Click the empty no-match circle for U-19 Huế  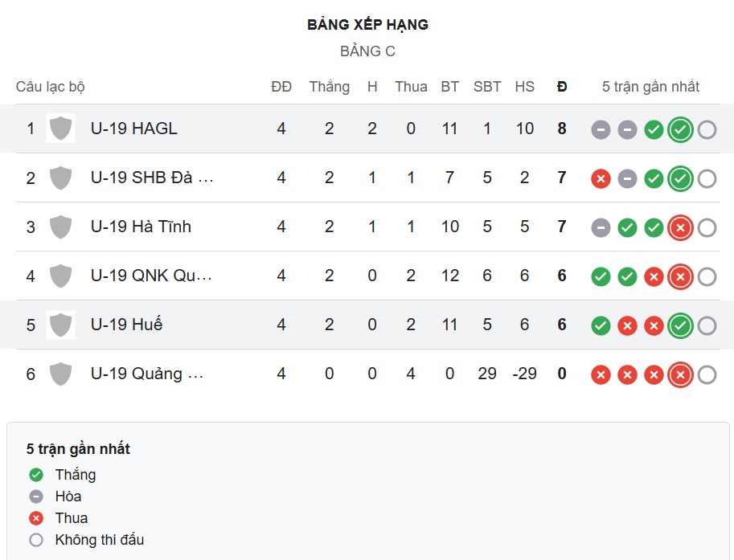click(x=706, y=325)
